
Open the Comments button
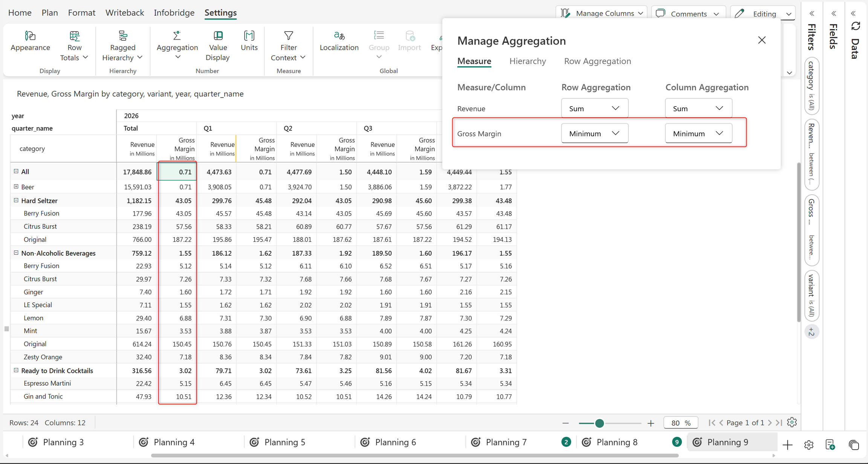pos(688,14)
